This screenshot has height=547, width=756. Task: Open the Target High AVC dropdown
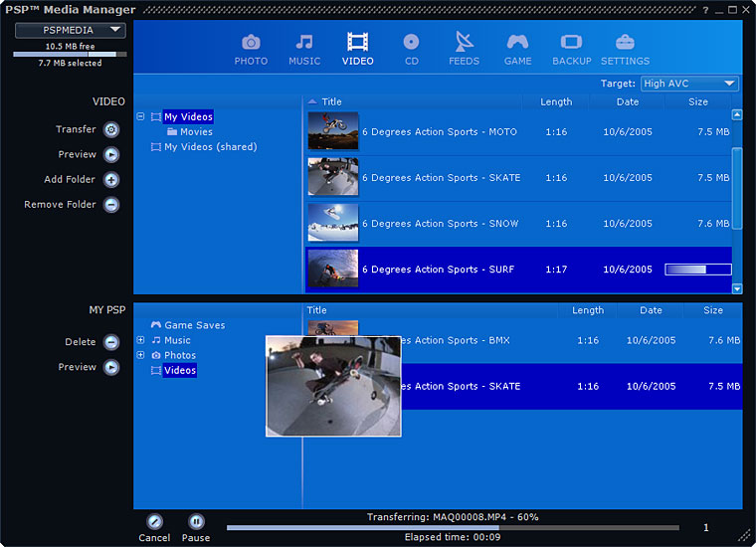pos(689,84)
